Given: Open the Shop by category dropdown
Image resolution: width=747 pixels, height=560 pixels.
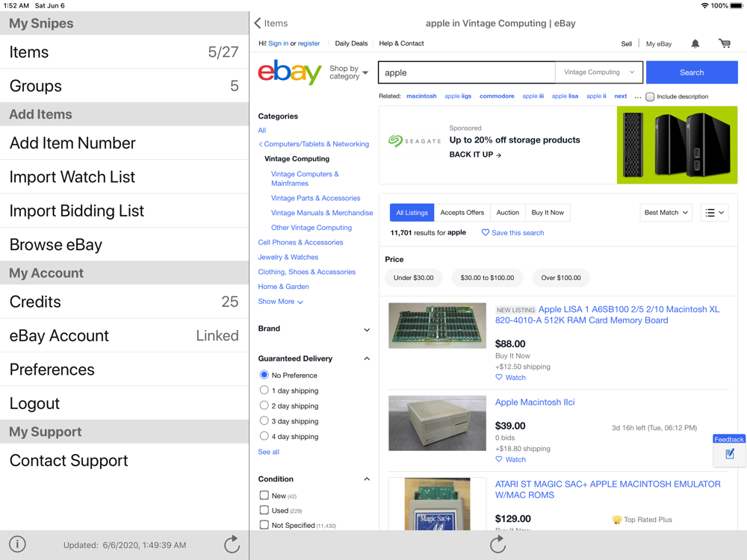Looking at the screenshot, I should 349,72.
